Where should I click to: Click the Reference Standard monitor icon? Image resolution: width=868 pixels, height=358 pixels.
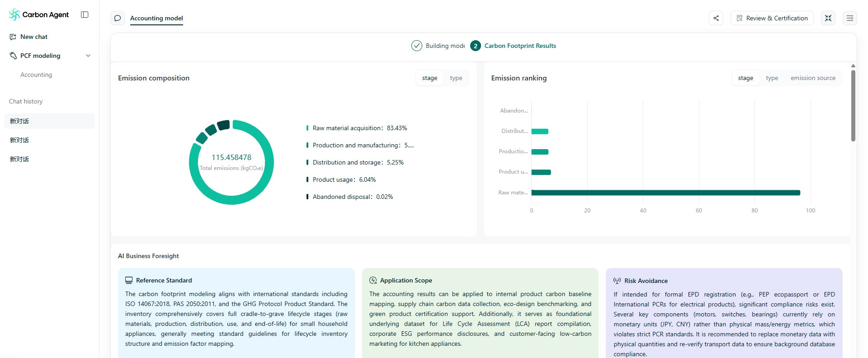click(x=129, y=280)
